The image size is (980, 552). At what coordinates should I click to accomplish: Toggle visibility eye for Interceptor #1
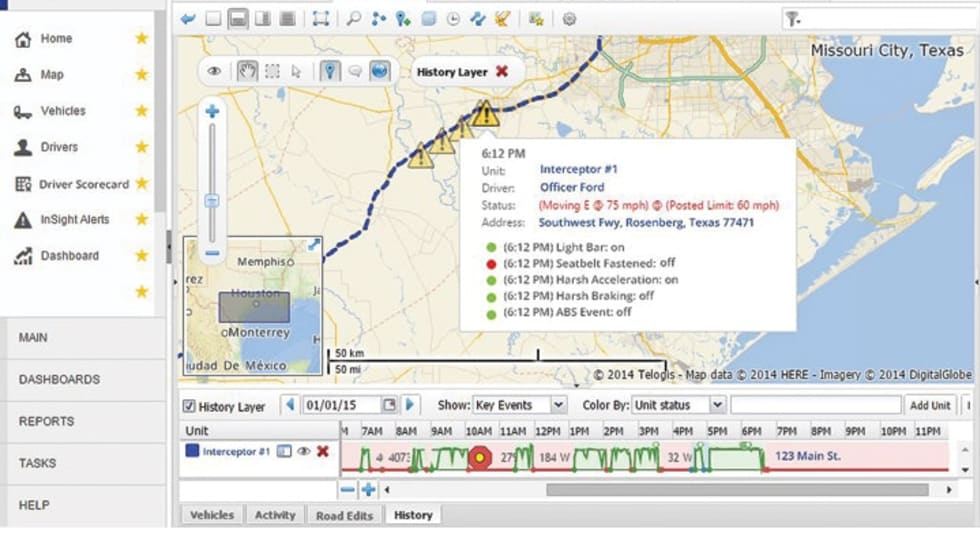[304, 452]
